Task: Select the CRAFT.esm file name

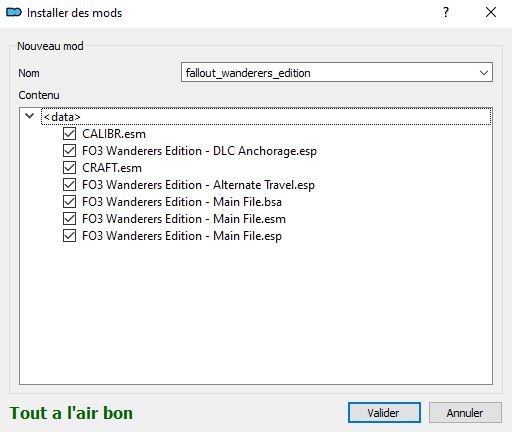Action: pos(112,168)
